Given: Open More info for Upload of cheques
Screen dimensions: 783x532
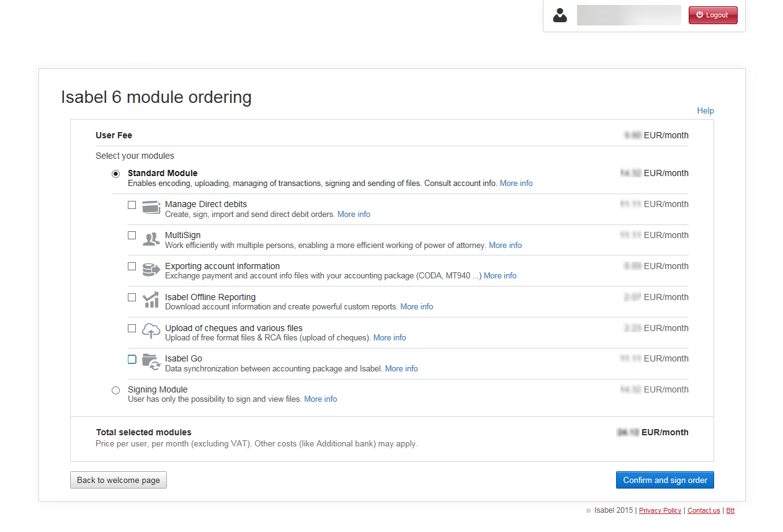Looking at the screenshot, I should [390, 338].
